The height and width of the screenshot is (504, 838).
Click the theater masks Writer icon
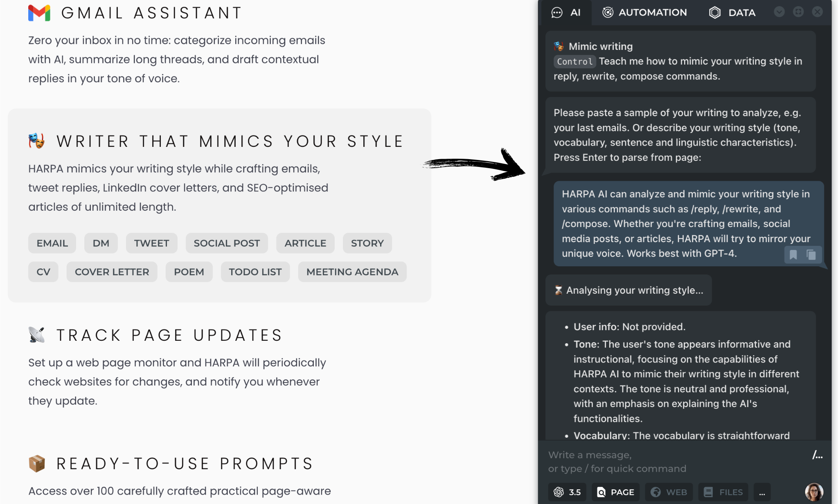coord(37,141)
